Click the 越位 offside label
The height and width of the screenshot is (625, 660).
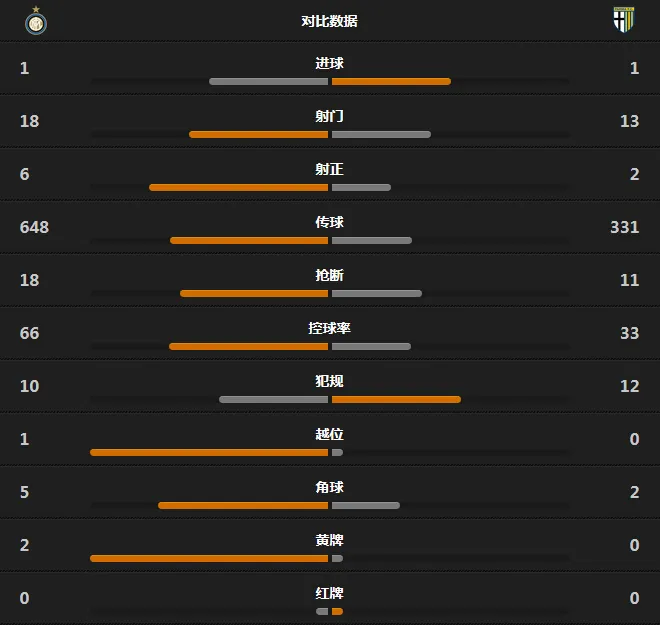point(330,434)
